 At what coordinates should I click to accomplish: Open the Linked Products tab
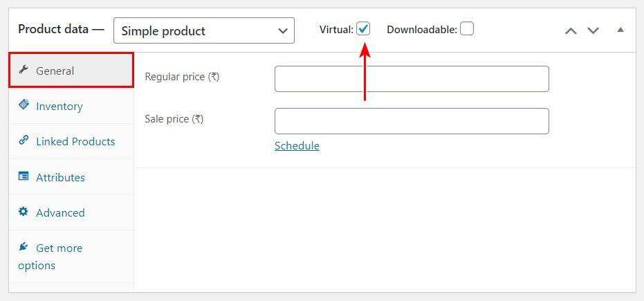pyautogui.click(x=75, y=142)
